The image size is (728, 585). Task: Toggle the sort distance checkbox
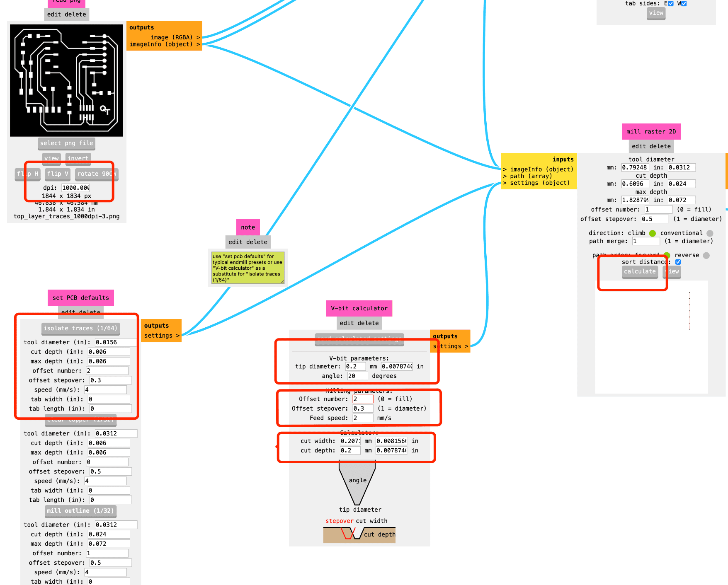(678, 262)
